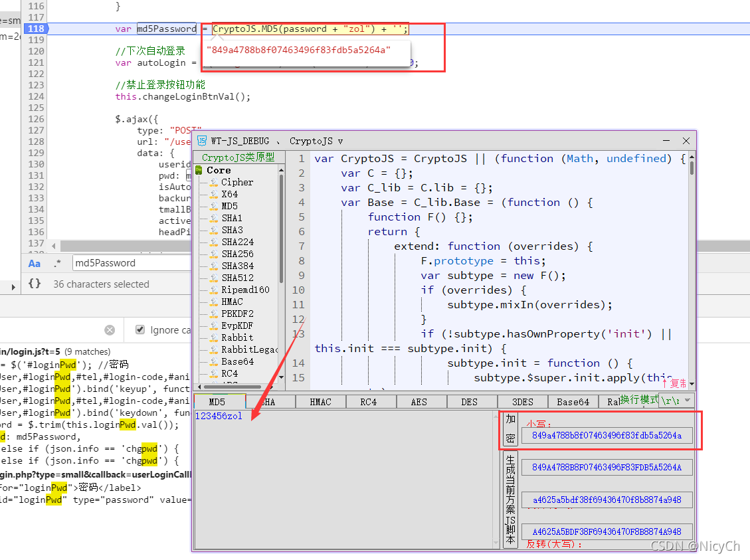Click the Core folder icon

pos(199,170)
